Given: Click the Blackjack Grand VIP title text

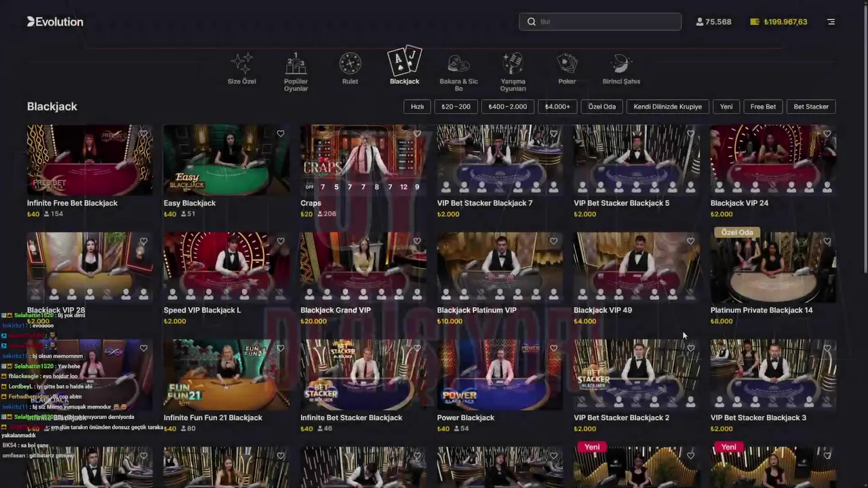Looking at the screenshot, I should coord(336,310).
